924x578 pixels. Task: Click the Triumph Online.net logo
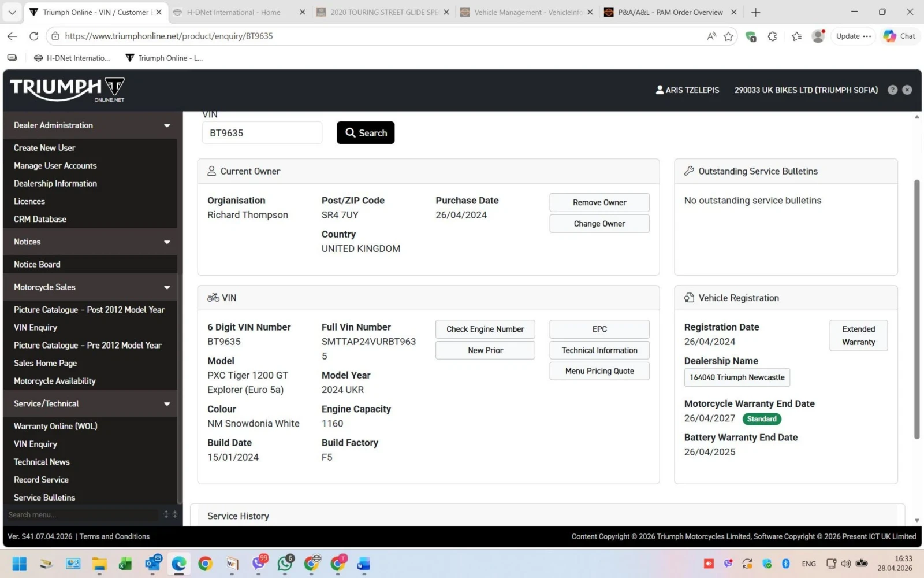(67, 90)
